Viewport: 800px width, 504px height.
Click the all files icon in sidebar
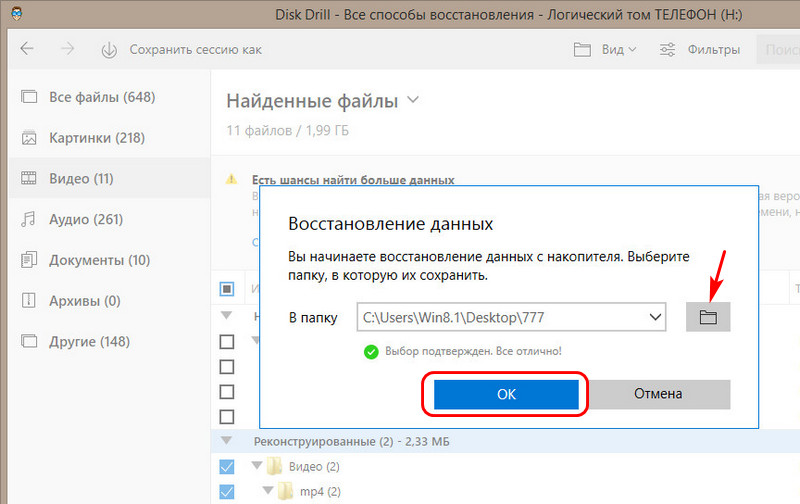29,96
